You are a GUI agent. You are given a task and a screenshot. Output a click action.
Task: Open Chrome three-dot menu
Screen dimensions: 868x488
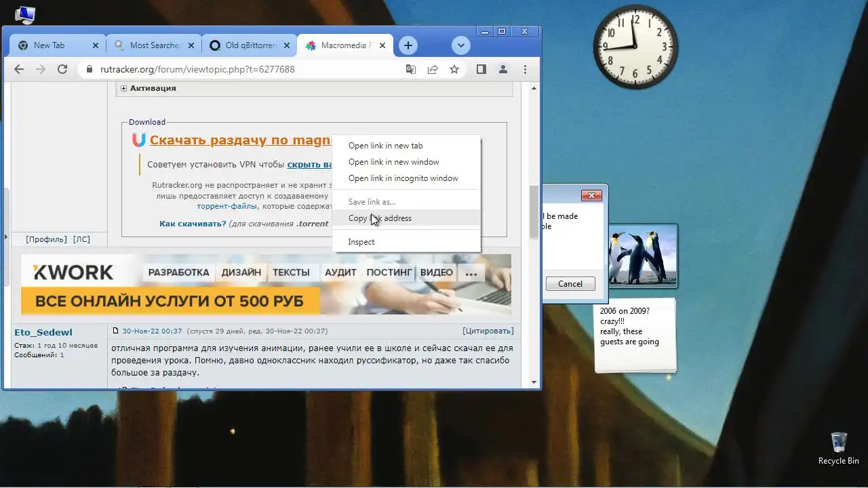(x=525, y=69)
